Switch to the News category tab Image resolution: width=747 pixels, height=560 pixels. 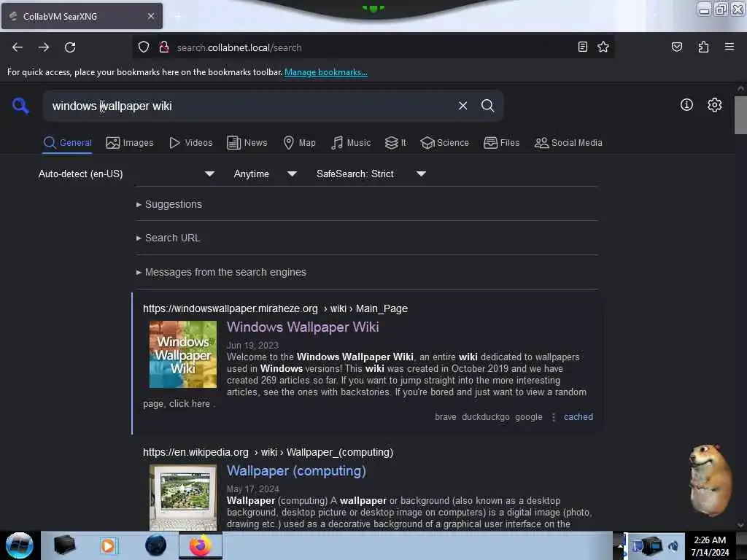click(x=247, y=143)
